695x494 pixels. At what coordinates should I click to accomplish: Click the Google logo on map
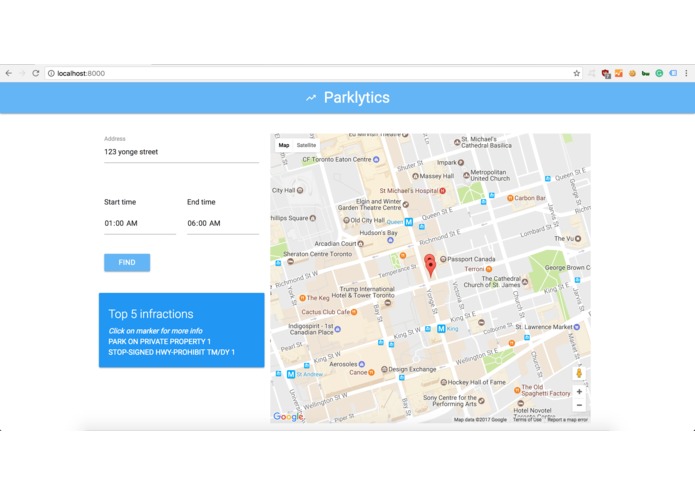click(288, 416)
